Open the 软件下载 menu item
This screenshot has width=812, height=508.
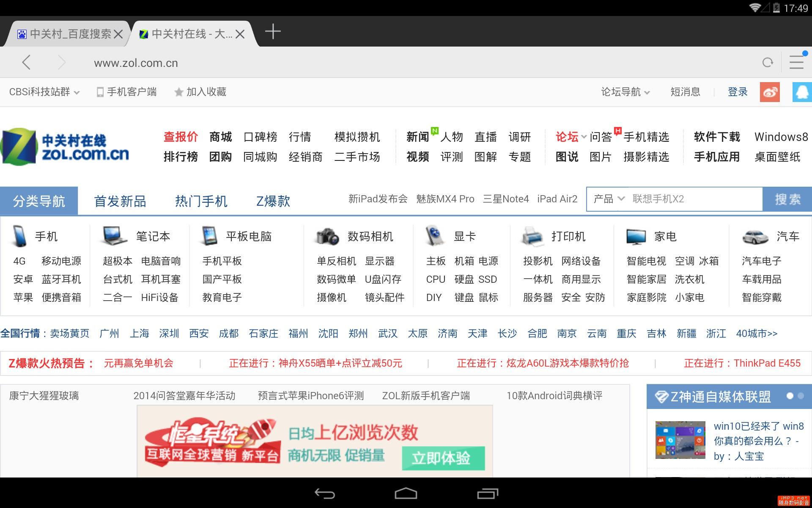[717, 137]
